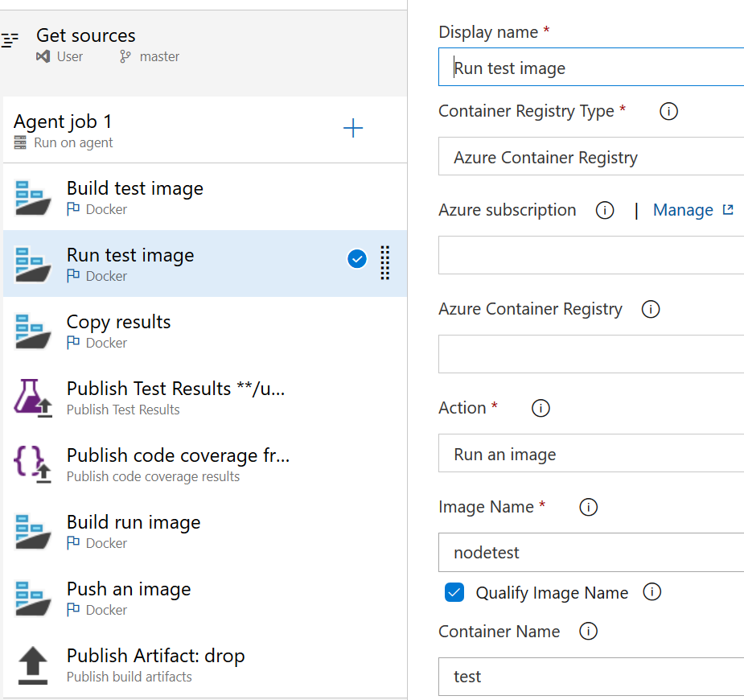The width and height of the screenshot is (744, 700).
Task: Click 'Run on agent' subtitle text
Action: click(73, 142)
